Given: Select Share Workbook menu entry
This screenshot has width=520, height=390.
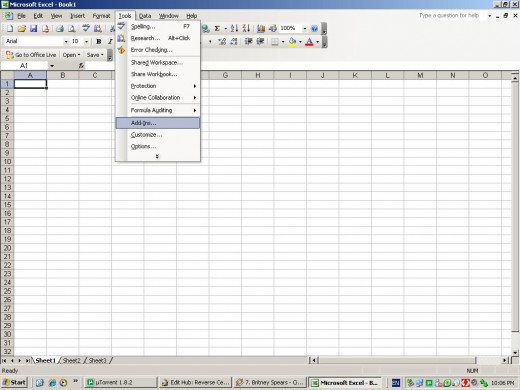Looking at the screenshot, I should pyautogui.click(x=158, y=74).
